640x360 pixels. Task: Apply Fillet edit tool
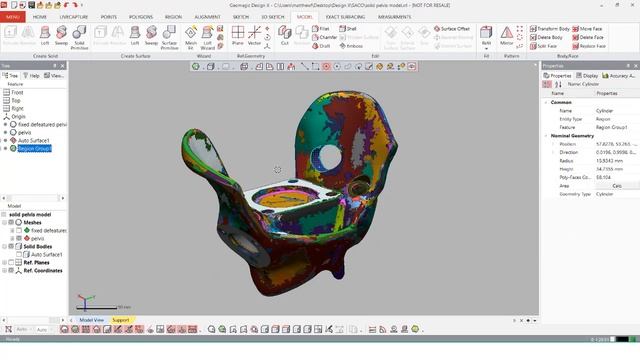(321, 29)
